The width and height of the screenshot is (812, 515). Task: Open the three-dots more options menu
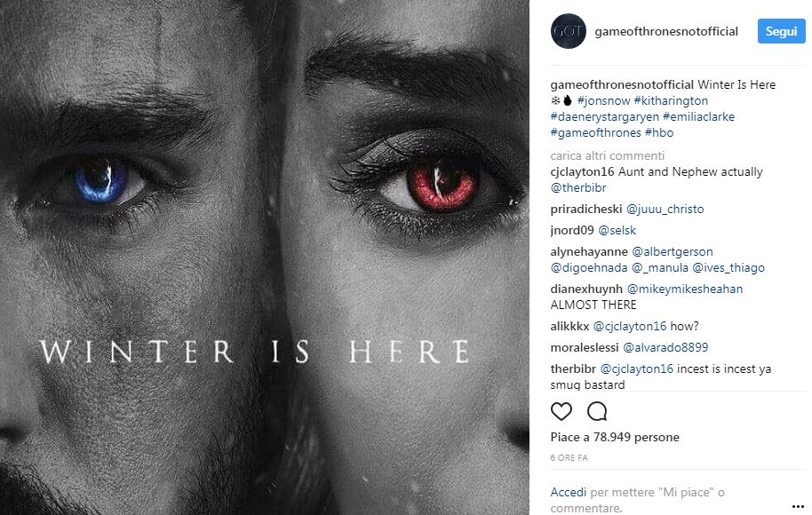click(x=798, y=507)
